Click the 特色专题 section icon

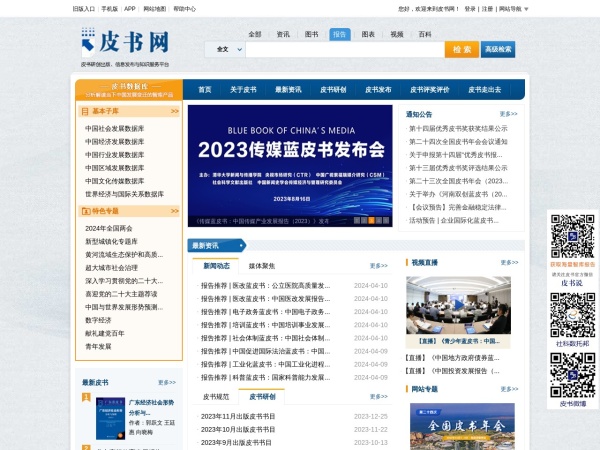point(86,211)
